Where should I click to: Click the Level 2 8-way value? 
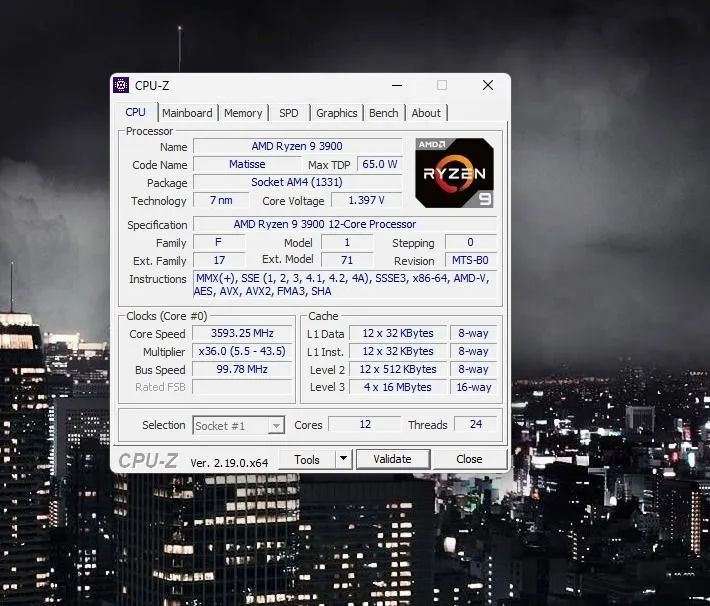[x=474, y=369]
